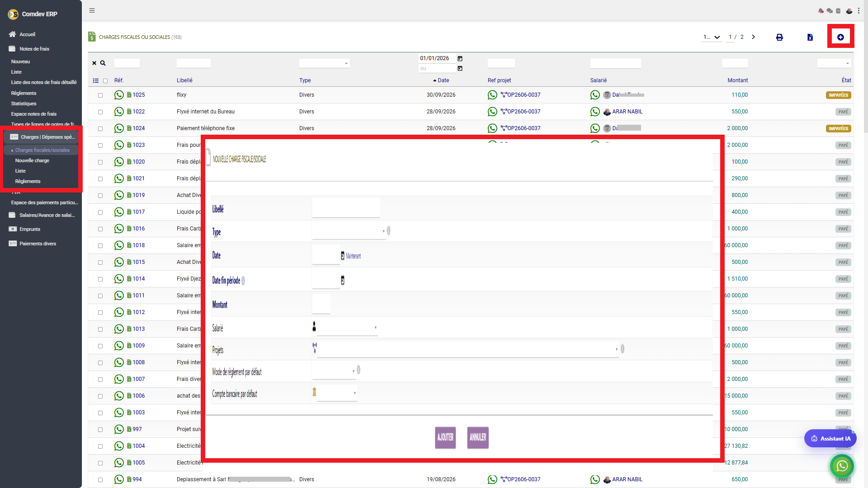Check the row 997 checkbox
The image size is (868, 488).
pos(100,430)
